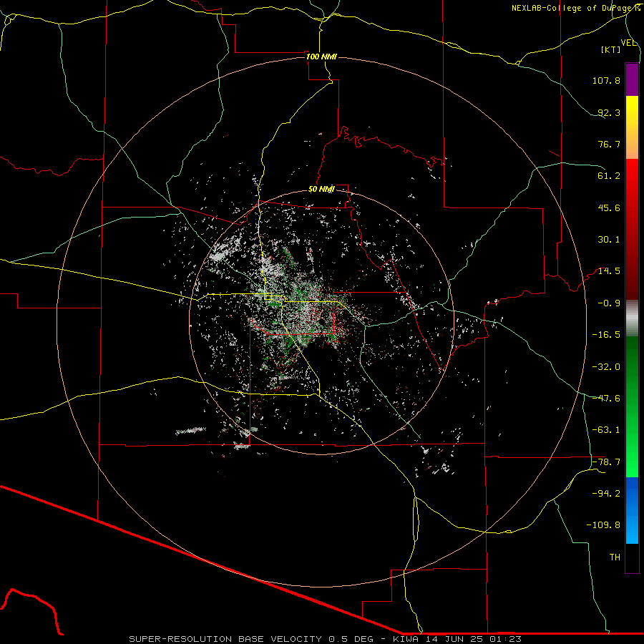The height and width of the screenshot is (644, 644).
Task: Click the gray near-zero segment of color bar
Action: [632, 318]
